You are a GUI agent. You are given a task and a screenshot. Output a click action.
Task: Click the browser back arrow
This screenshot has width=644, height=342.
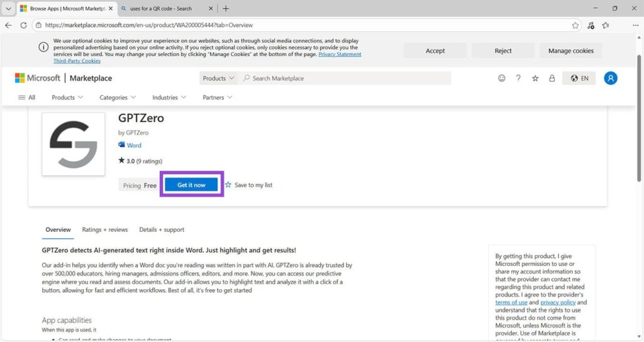[x=8, y=25]
